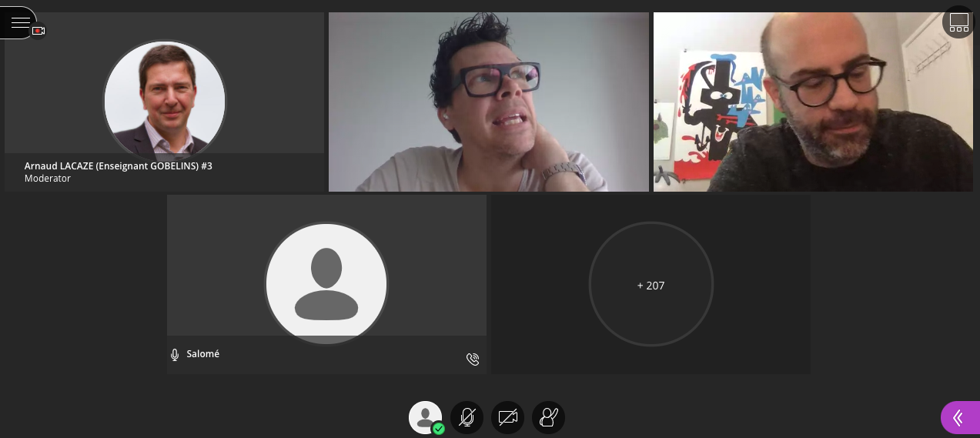Viewport: 980px width, 438px height.
Task: Select the video of man with spiky hair
Action: 488,102
